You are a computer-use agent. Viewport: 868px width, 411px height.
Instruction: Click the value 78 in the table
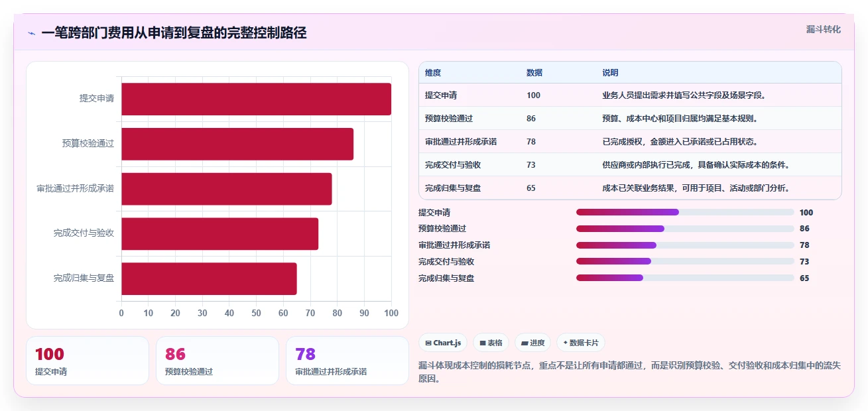click(531, 142)
